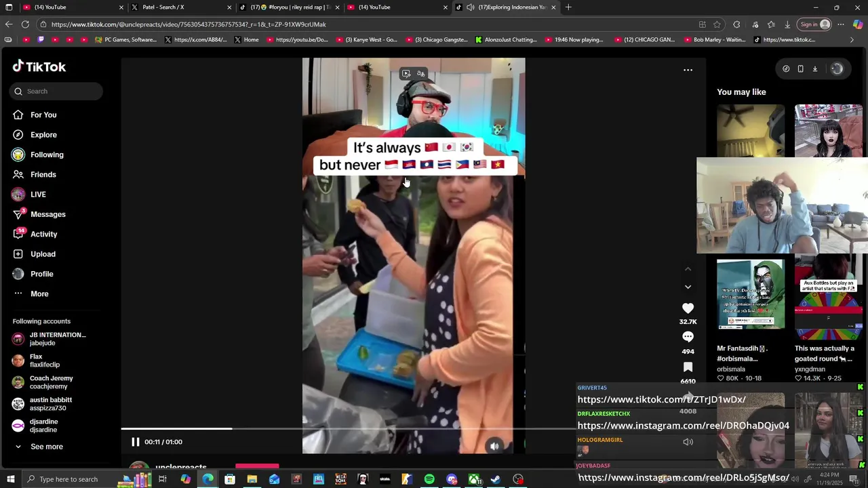Bookmark the video to favorites
Image resolution: width=868 pixels, height=488 pixels.
[688, 367]
